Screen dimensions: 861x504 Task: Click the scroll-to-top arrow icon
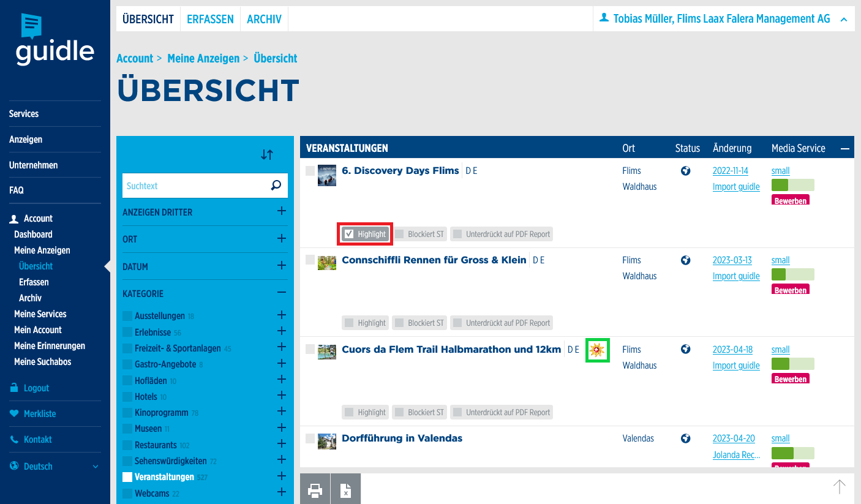pyautogui.click(x=839, y=487)
